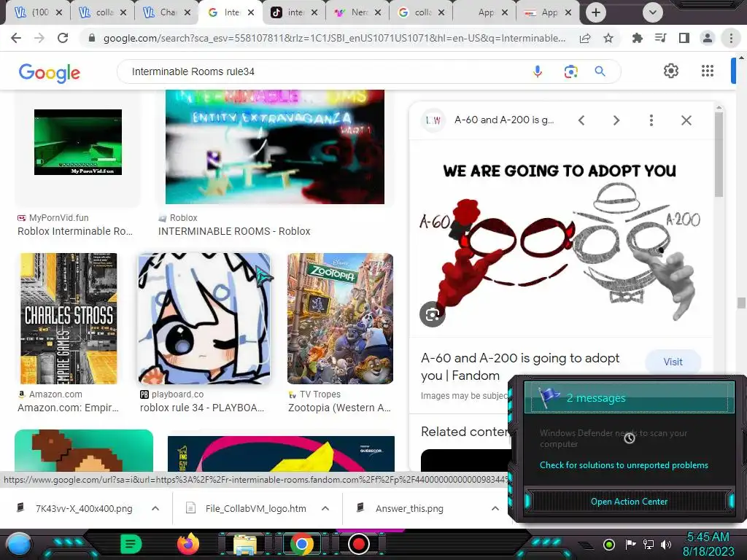
Task: Open Google Lens search by image icon
Action: coord(570,71)
